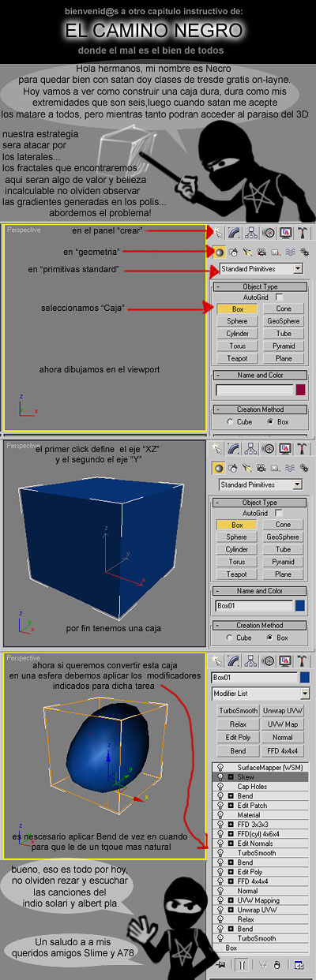The image size is (316, 980).
Task: Click Remove Modifier trash icon below stack
Action: [278, 964]
